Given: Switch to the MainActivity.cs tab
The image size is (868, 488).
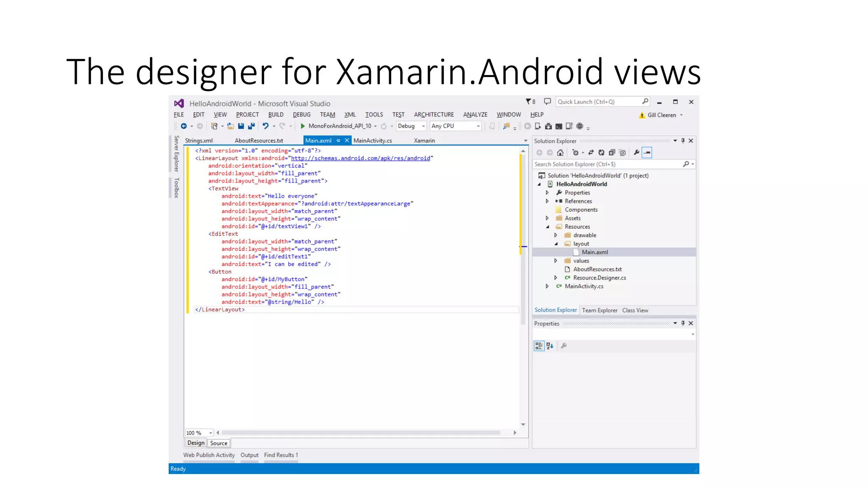Looking at the screenshot, I should (373, 141).
